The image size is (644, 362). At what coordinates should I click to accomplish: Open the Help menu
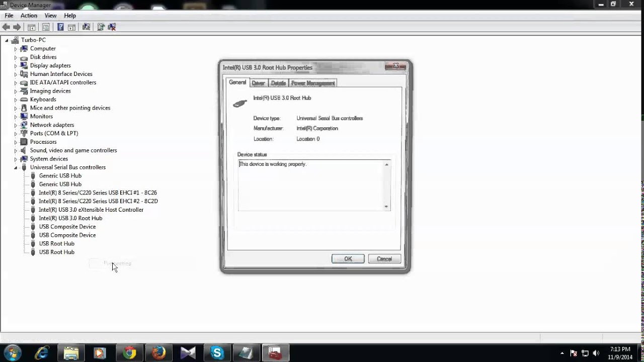(70, 16)
